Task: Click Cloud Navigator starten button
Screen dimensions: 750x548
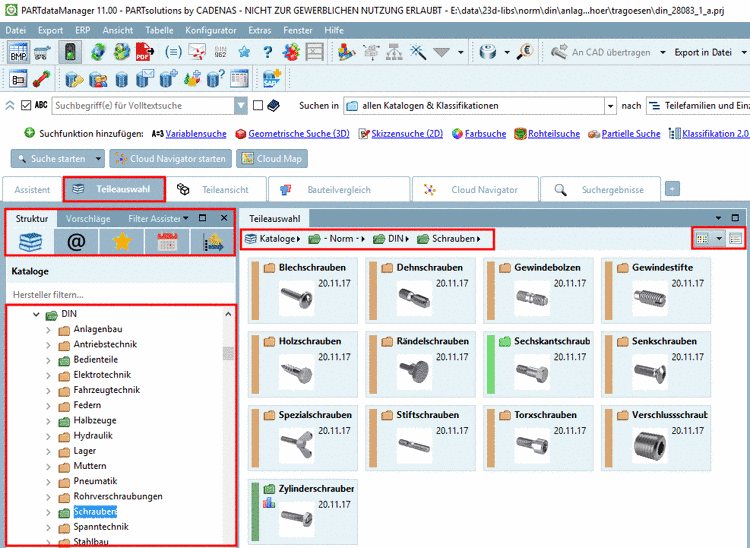Action: [170, 158]
